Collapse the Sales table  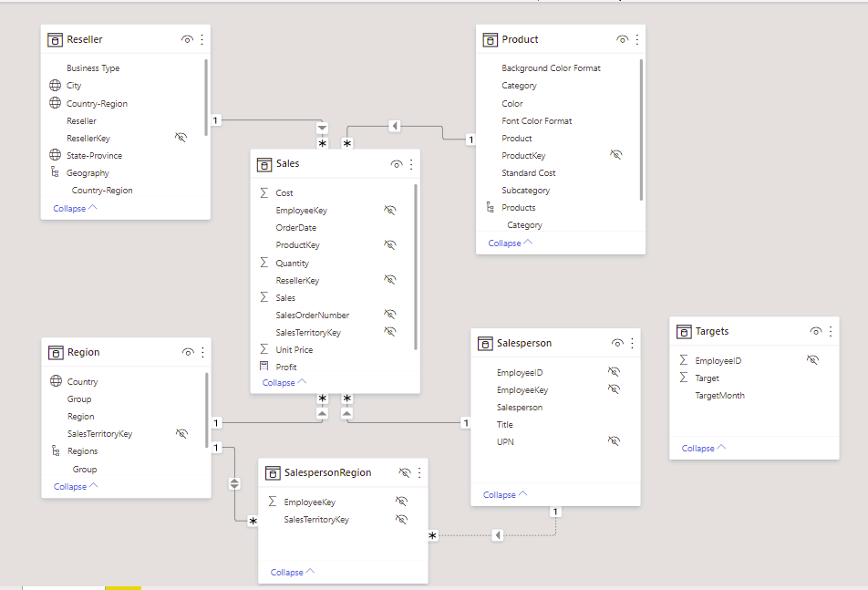click(x=284, y=382)
